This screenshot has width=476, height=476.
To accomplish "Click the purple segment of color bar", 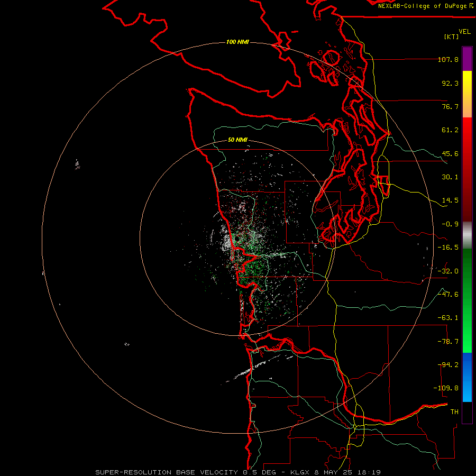I will [467, 59].
